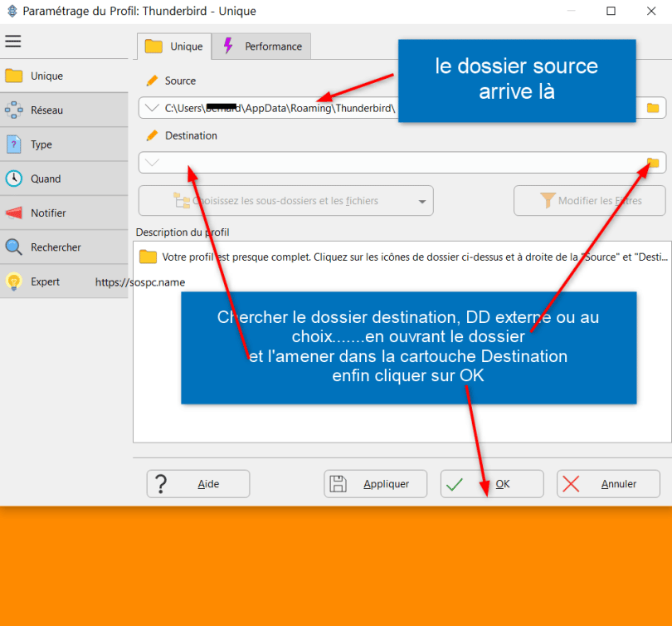Maximize the Paramétrage du Profil window

(x=611, y=11)
